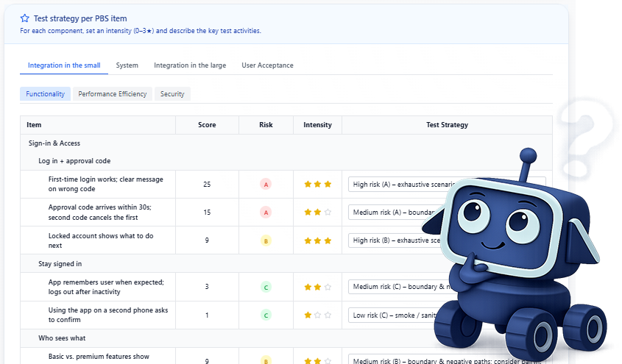Click second star in second phone row
The image size is (622, 364).
[x=318, y=315]
